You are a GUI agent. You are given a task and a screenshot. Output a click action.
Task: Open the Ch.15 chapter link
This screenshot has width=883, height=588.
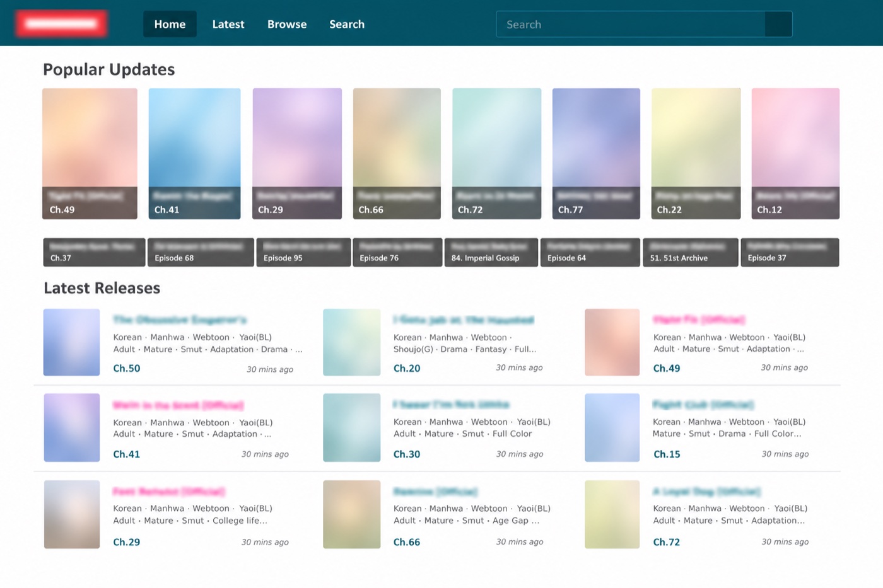pyautogui.click(x=667, y=454)
